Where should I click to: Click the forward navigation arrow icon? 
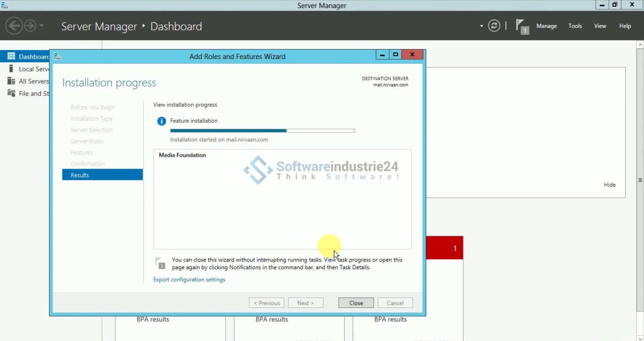tap(30, 26)
